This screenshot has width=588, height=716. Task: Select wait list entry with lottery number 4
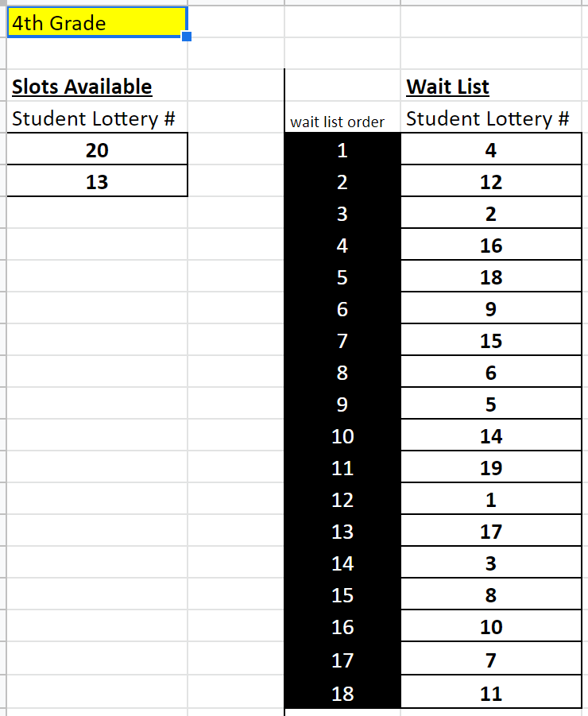tap(490, 149)
